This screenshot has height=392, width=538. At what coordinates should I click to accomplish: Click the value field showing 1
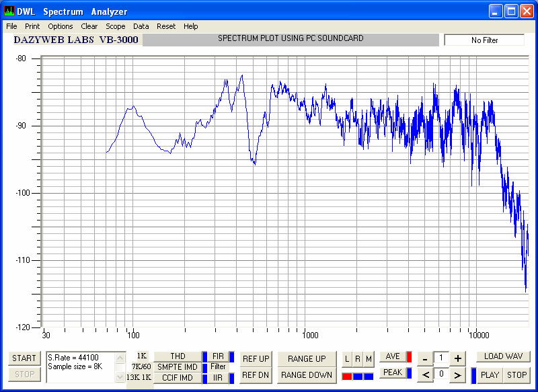pos(441,358)
